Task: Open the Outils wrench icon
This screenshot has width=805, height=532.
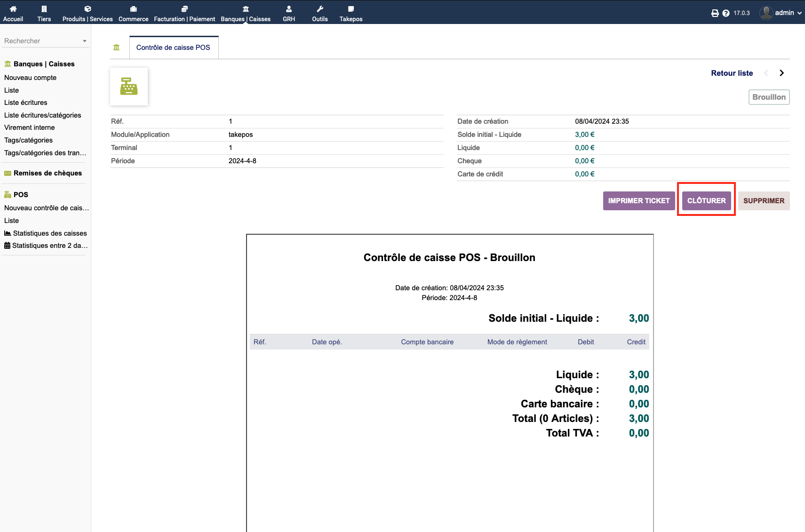Action: tap(320, 9)
